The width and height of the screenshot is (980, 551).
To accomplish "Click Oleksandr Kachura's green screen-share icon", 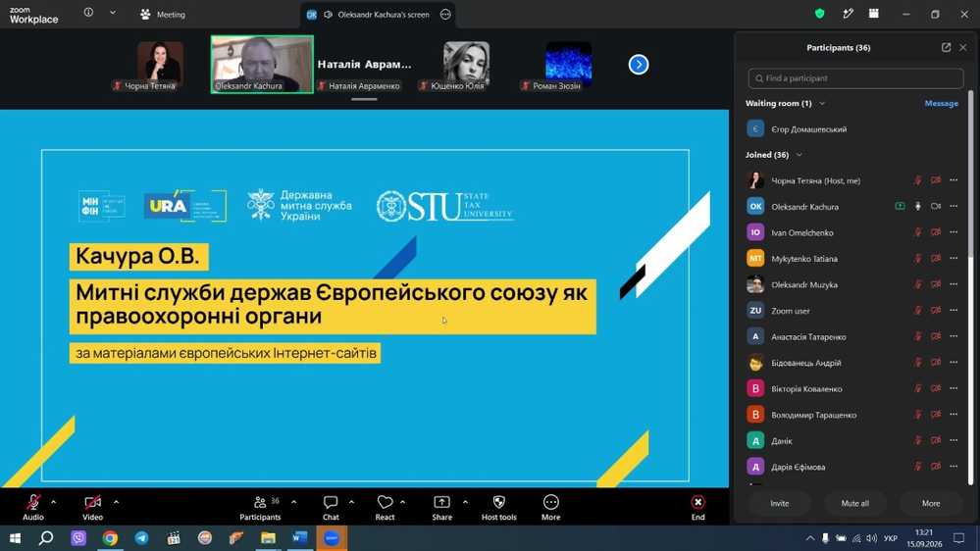I will click(900, 206).
